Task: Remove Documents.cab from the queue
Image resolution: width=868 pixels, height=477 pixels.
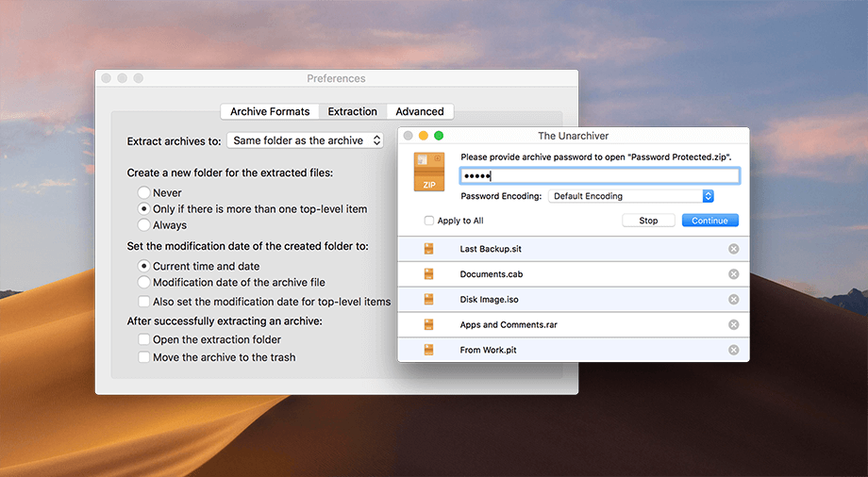Action: pos(733,274)
